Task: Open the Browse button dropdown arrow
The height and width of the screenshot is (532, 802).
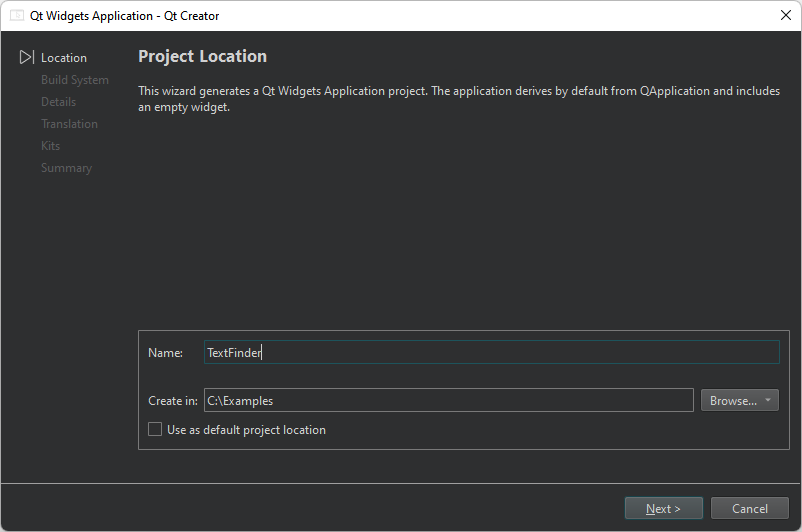Action: 768,401
